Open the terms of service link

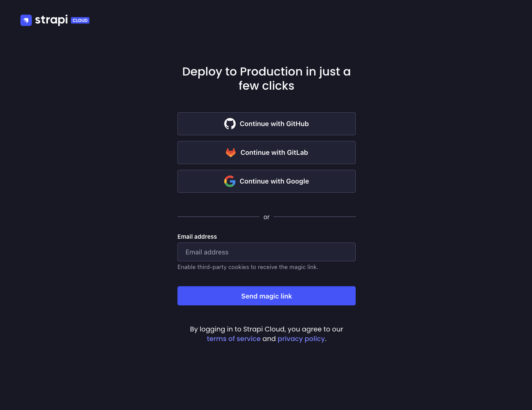233,338
